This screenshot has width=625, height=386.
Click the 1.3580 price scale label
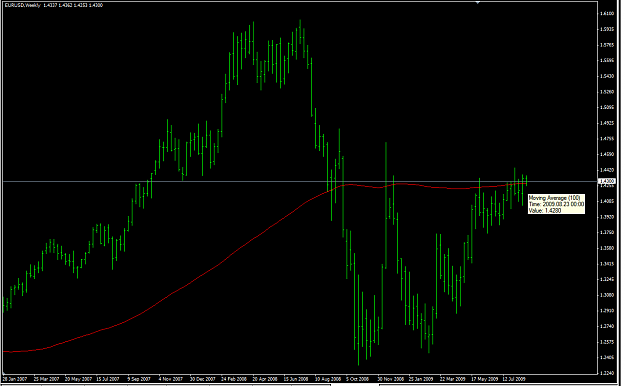[x=607, y=248]
